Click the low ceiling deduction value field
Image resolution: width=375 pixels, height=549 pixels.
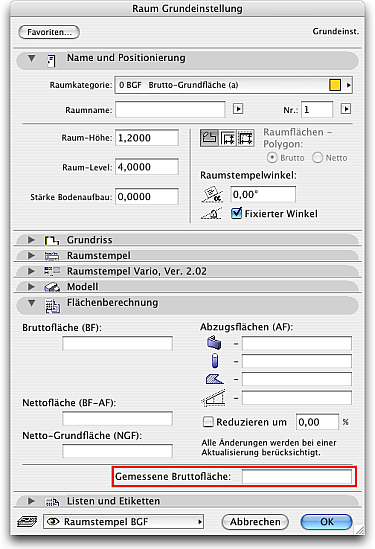(297, 398)
